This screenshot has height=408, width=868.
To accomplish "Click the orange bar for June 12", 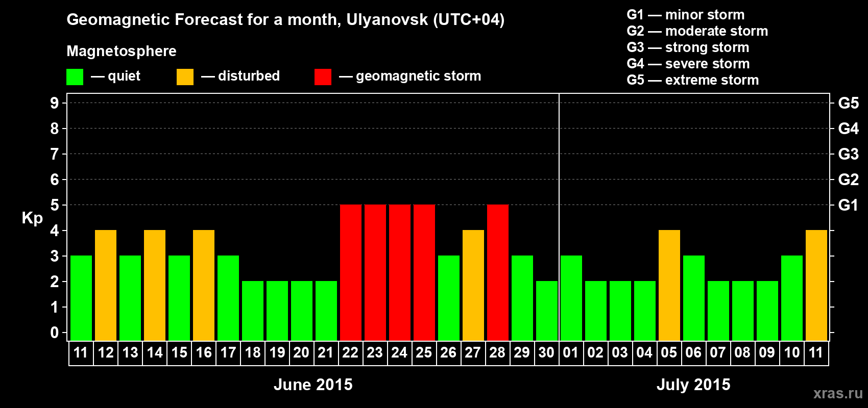I will point(106,285).
